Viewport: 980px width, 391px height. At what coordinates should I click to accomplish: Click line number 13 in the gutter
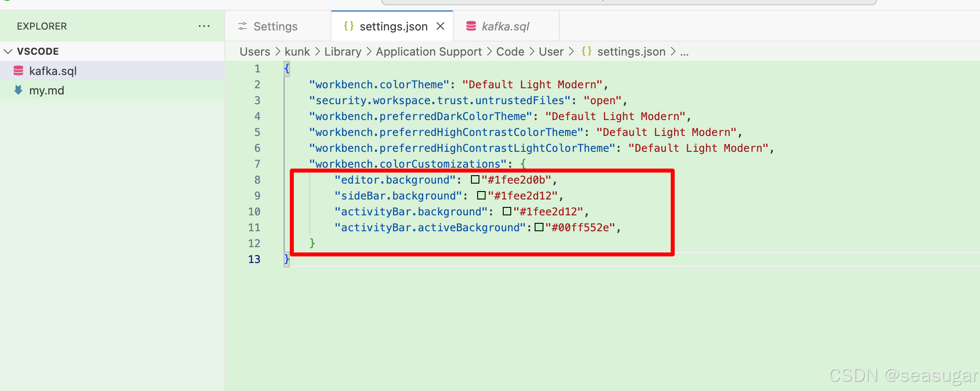tap(254, 259)
